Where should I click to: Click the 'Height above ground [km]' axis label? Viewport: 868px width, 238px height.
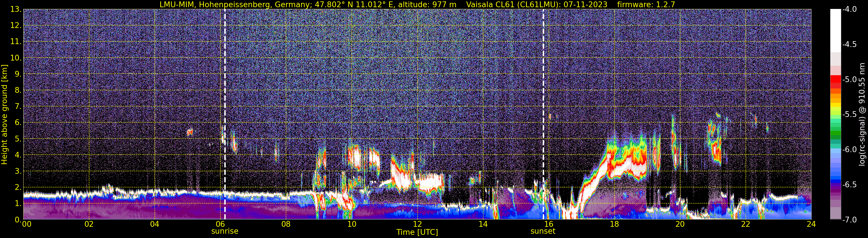4,114
